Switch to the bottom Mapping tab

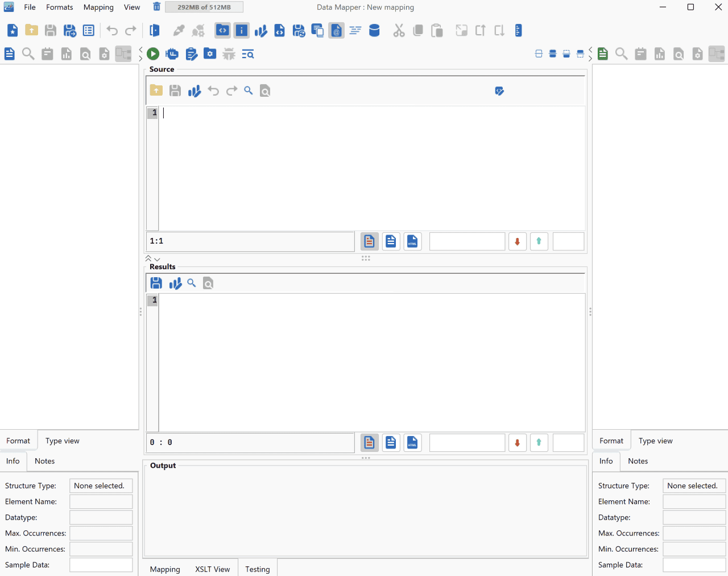tap(165, 569)
